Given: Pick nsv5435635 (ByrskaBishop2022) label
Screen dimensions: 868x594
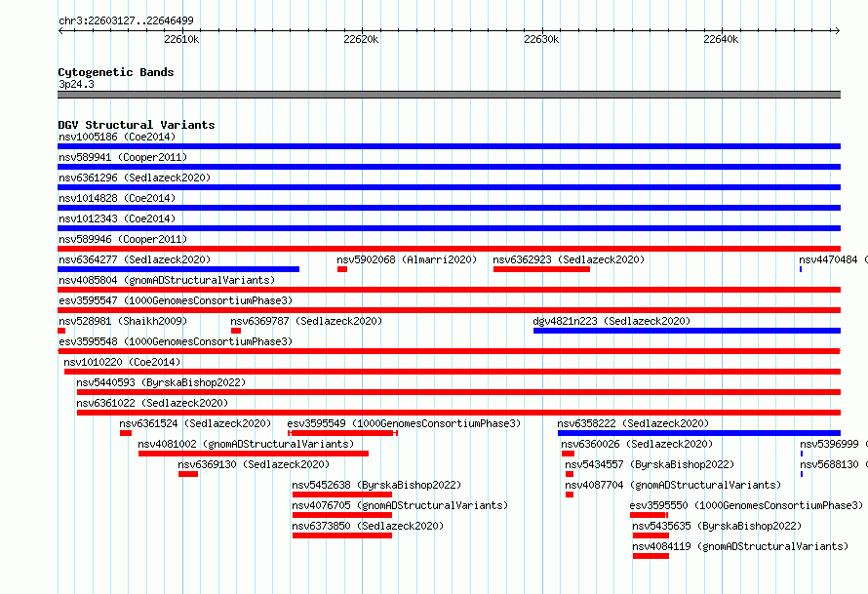Looking at the screenshot, I should tap(717, 526).
